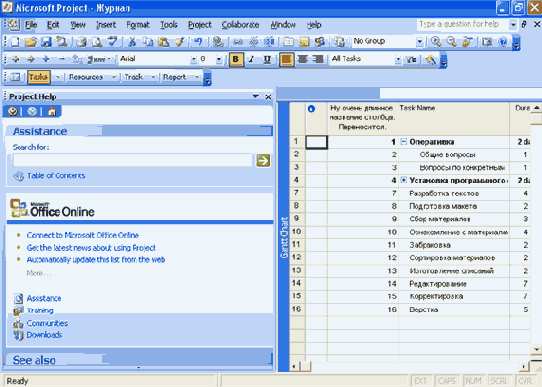Open Assign Resources dialog icon
Image resolution: width=542 pixels, height=387 pixels.
(x=320, y=42)
